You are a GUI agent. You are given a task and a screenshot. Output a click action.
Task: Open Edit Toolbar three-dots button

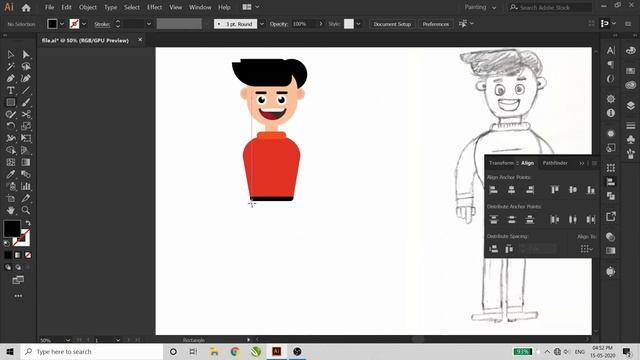tap(18, 296)
